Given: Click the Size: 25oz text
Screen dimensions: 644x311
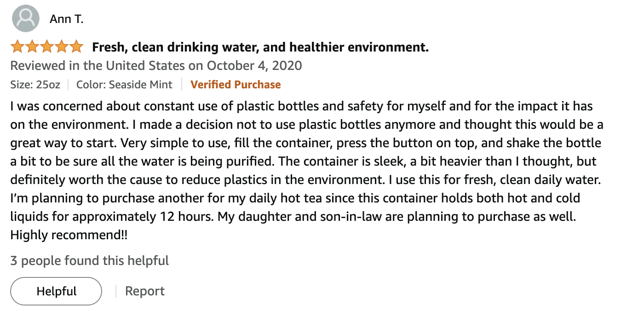Looking at the screenshot, I should [x=36, y=85].
